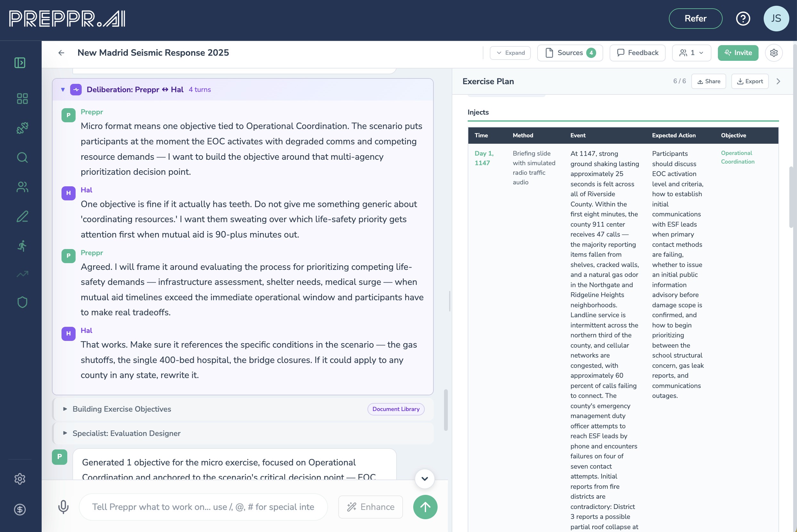Open the participants count dropdown
This screenshot has width=797, height=532.
coord(691,53)
